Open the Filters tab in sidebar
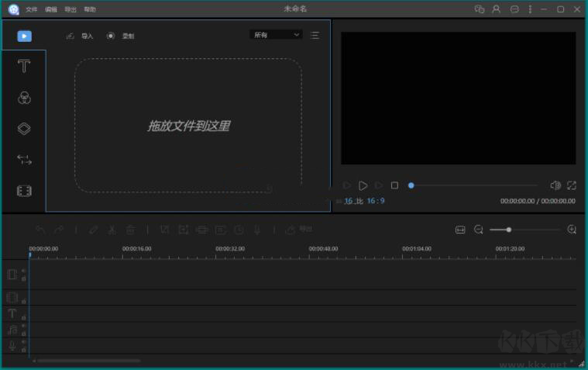Screen dimensions: 588x370 pyautogui.click(x=24, y=98)
